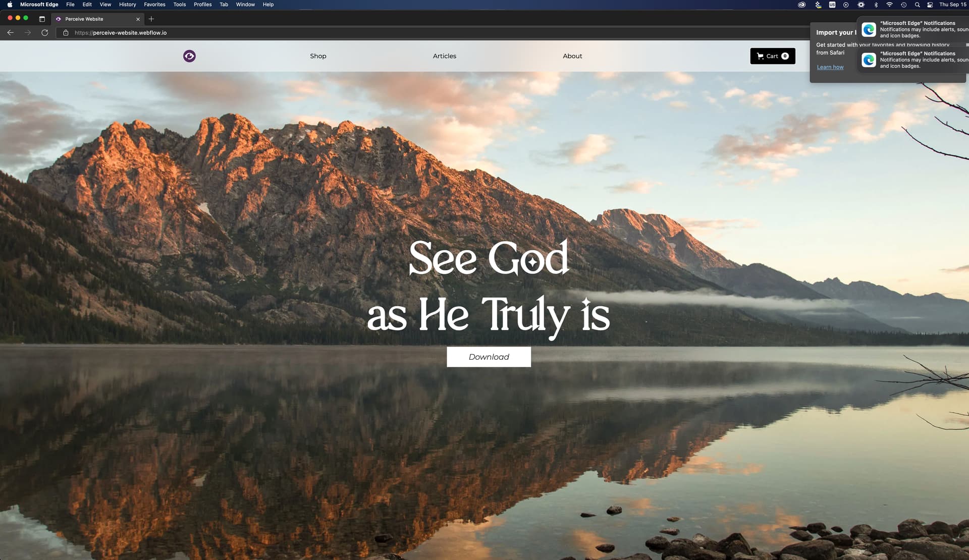Image resolution: width=969 pixels, height=560 pixels.
Task: Open Spotlight search from the menu bar
Action: pos(917,5)
